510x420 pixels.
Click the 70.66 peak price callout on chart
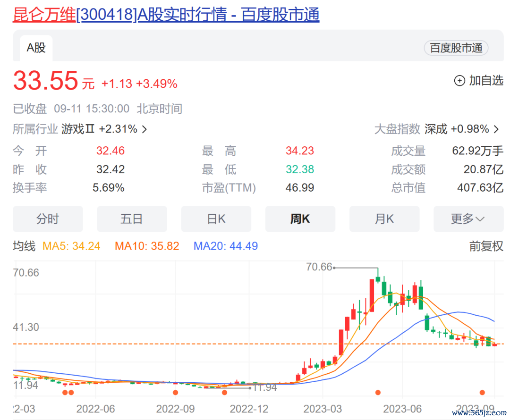click(x=319, y=267)
